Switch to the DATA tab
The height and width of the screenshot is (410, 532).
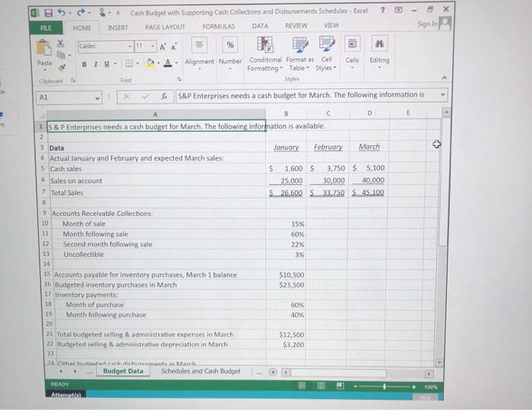point(260,26)
